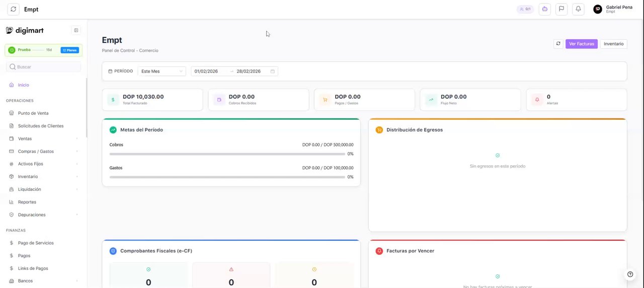Click the Gabriel Pena profile avatar
This screenshot has width=644, height=288.
click(x=598, y=9)
